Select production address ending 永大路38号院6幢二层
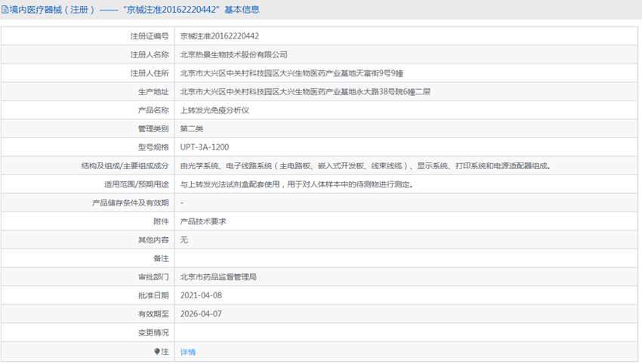The image size is (642, 364). tap(305, 91)
